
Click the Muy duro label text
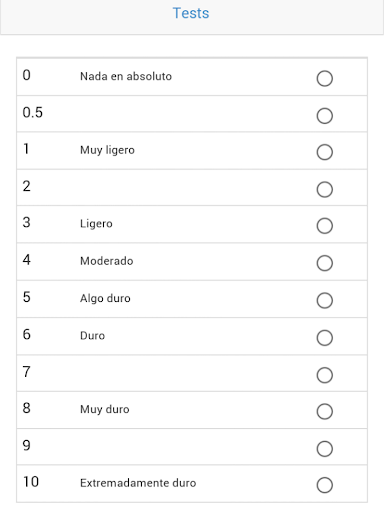[105, 409]
